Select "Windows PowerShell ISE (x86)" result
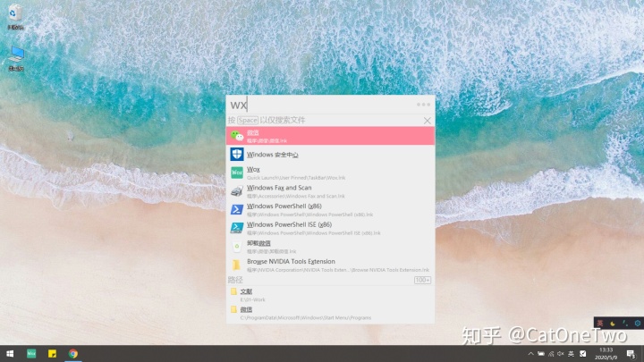The height and width of the screenshot is (362, 644). (330, 228)
